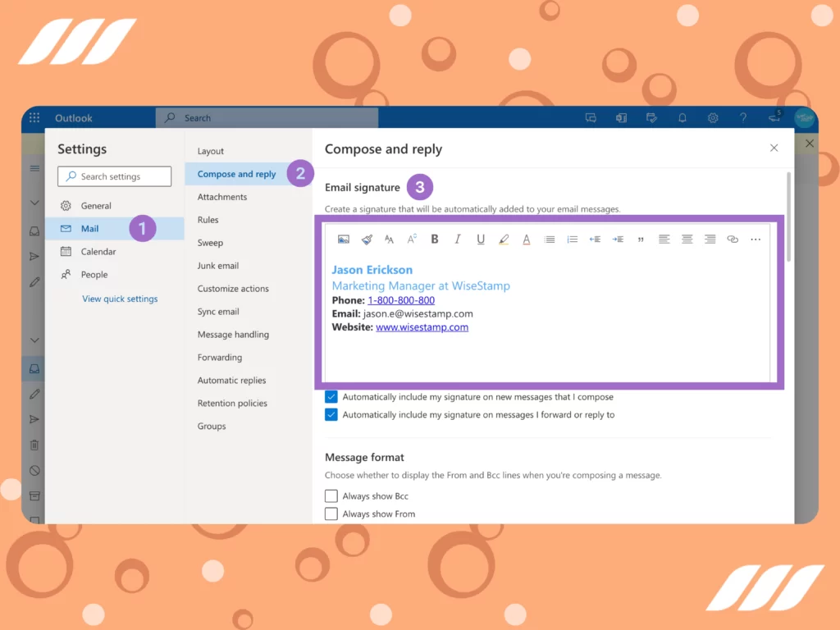
Task: Open more formatting options with the ellipsis
Action: point(756,239)
